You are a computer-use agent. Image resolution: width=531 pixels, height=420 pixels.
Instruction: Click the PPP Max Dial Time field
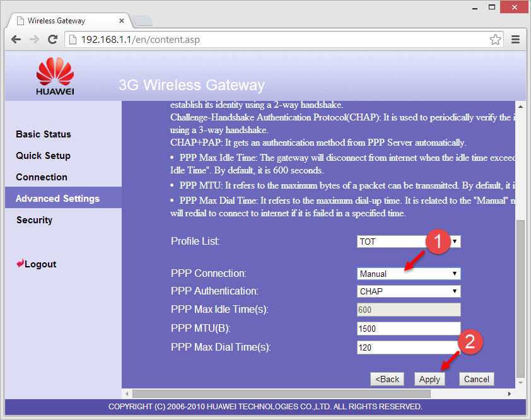click(409, 347)
